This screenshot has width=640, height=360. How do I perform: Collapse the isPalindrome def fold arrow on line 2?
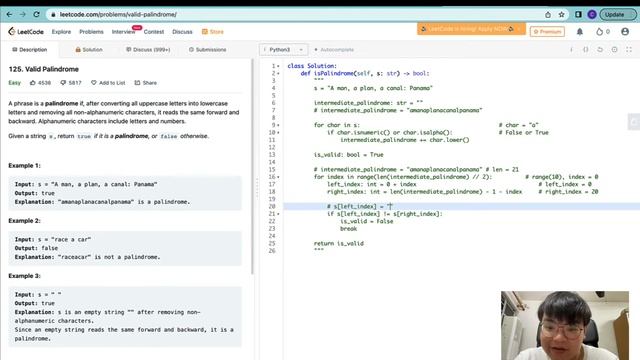278,73
